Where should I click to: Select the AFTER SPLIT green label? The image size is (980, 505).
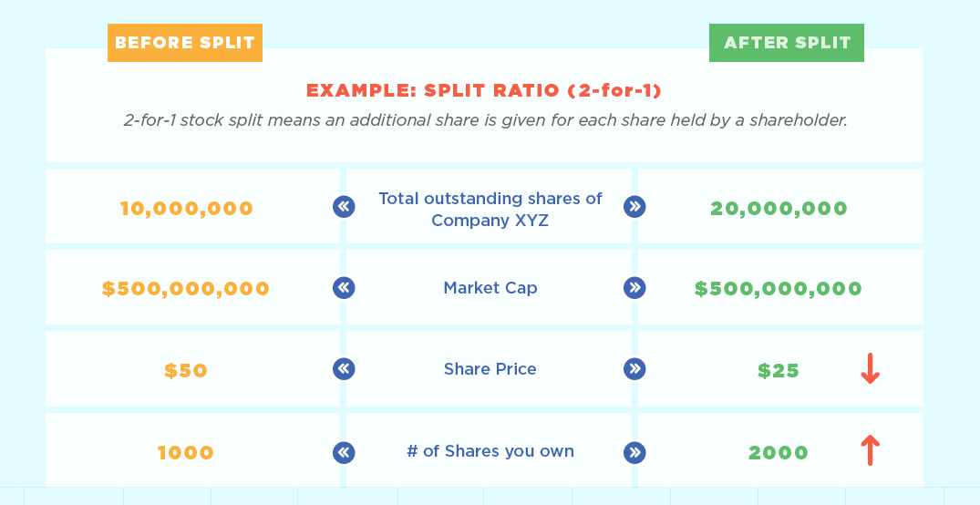787,43
